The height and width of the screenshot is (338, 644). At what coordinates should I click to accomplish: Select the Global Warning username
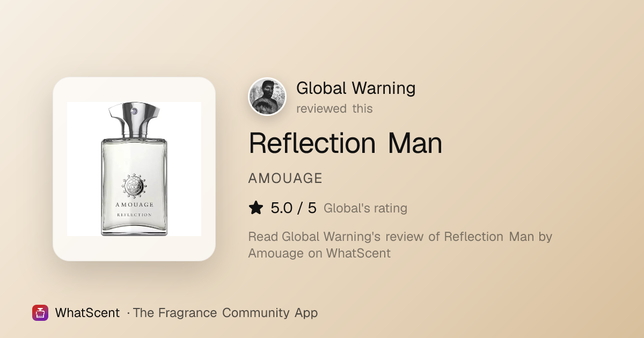click(x=356, y=88)
